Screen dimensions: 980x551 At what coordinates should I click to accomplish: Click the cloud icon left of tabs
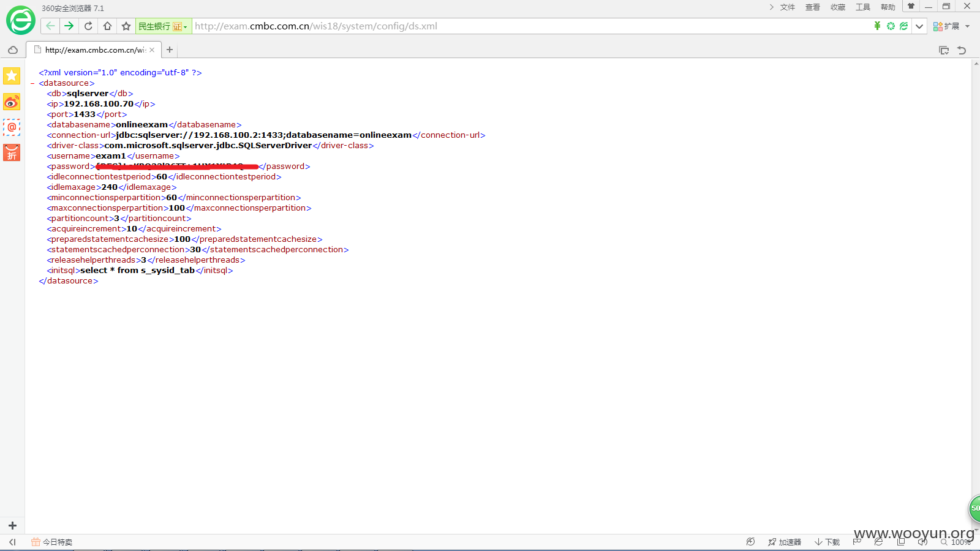coord(13,50)
